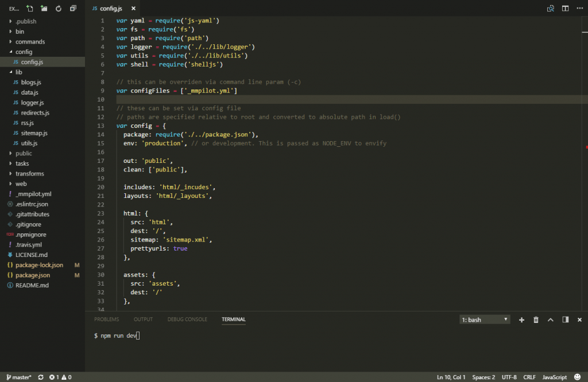Click the New Folder icon in explorer

[44, 8]
